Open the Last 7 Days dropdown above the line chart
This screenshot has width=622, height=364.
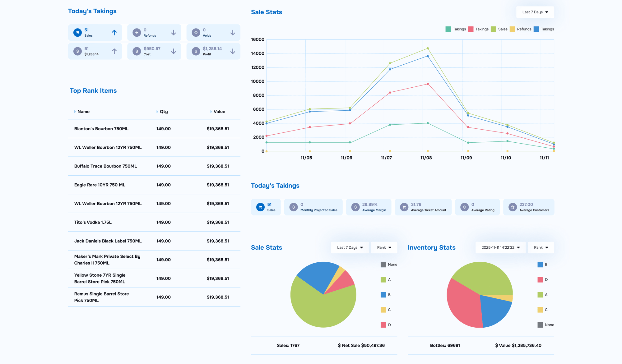[535, 12]
